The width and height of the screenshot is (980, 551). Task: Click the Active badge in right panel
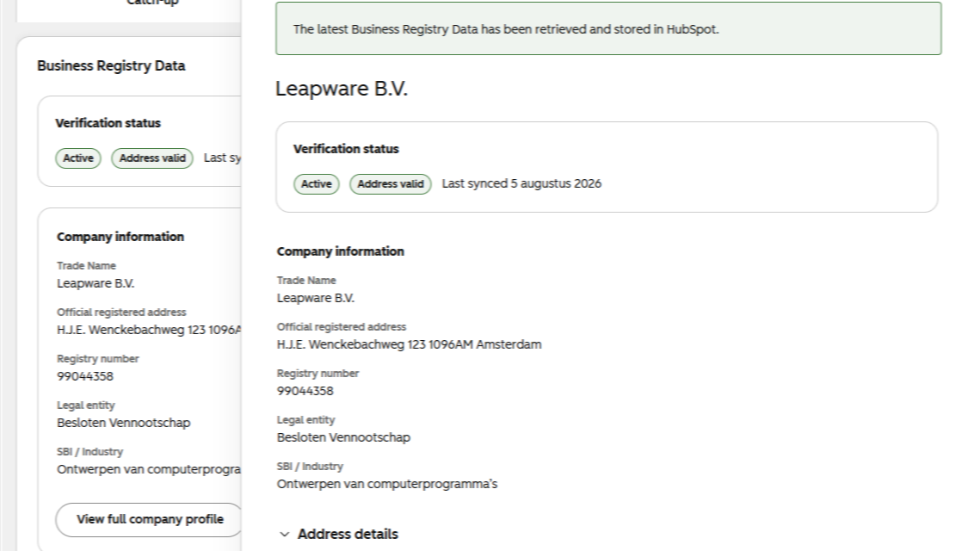coord(317,184)
